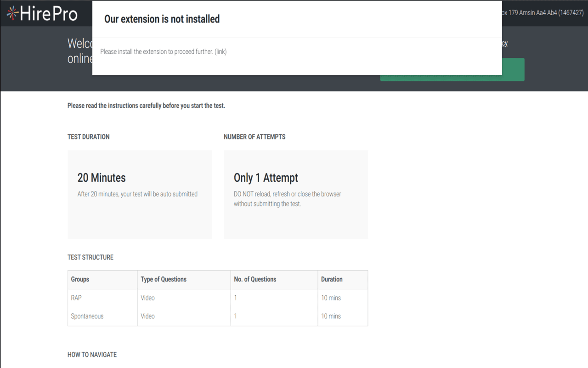Select the RAP group row cell
This screenshot has width=588, height=368.
(x=76, y=298)
